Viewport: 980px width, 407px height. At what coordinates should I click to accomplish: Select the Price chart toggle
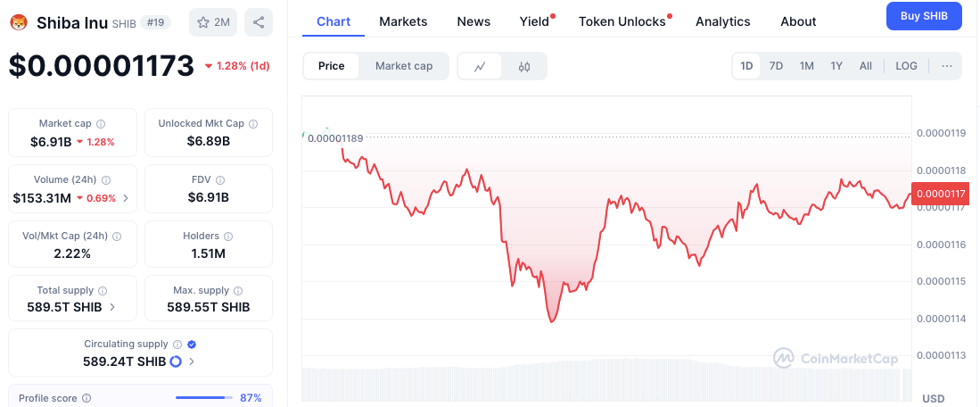332,66
